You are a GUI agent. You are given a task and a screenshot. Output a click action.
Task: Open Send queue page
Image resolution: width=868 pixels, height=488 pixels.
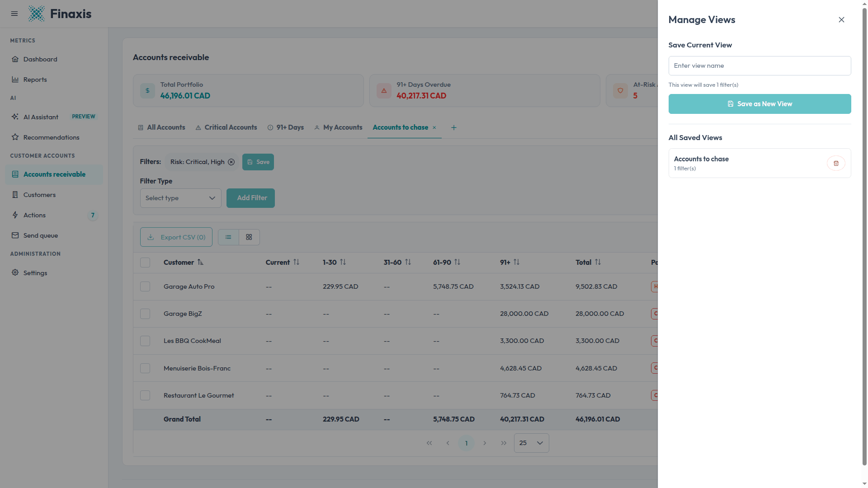pyautogui.click(x=54, y=235)
